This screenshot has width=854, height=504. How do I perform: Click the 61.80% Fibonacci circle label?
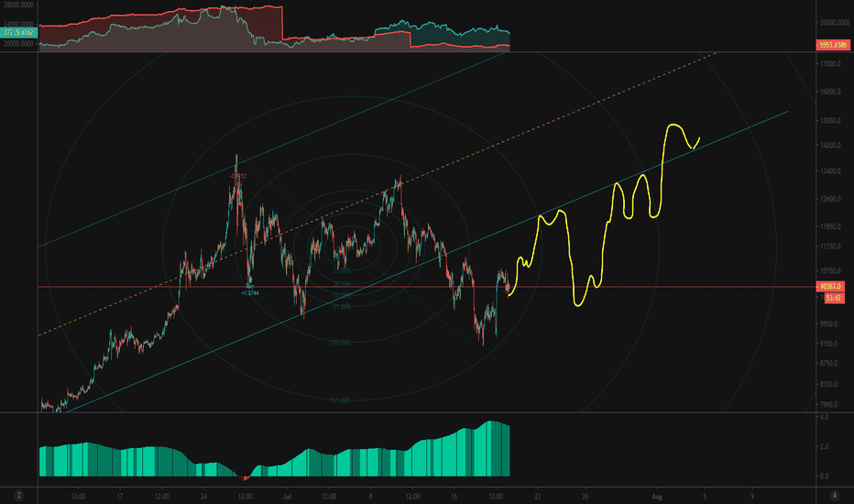tap(342, 307)
